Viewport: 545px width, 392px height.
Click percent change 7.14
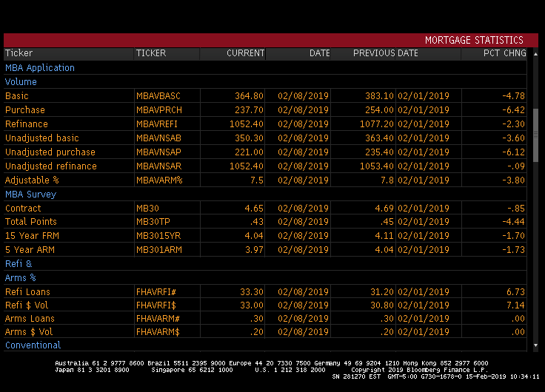coord(516,305)
